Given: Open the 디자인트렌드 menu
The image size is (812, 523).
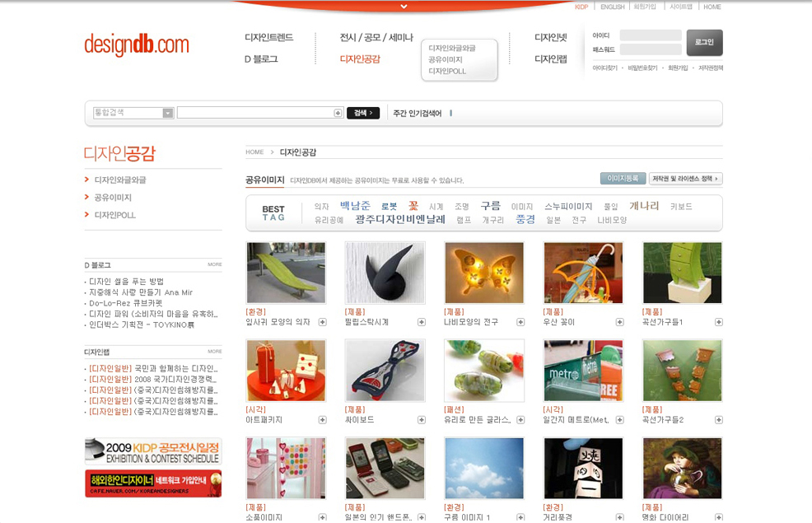Looking at the screenshot, I should [x=268, y=38].
